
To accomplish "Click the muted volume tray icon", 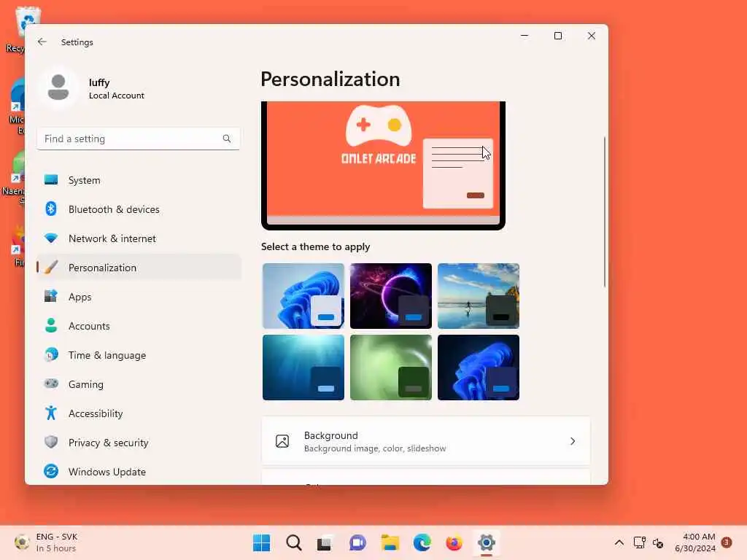I will [658, 542].
